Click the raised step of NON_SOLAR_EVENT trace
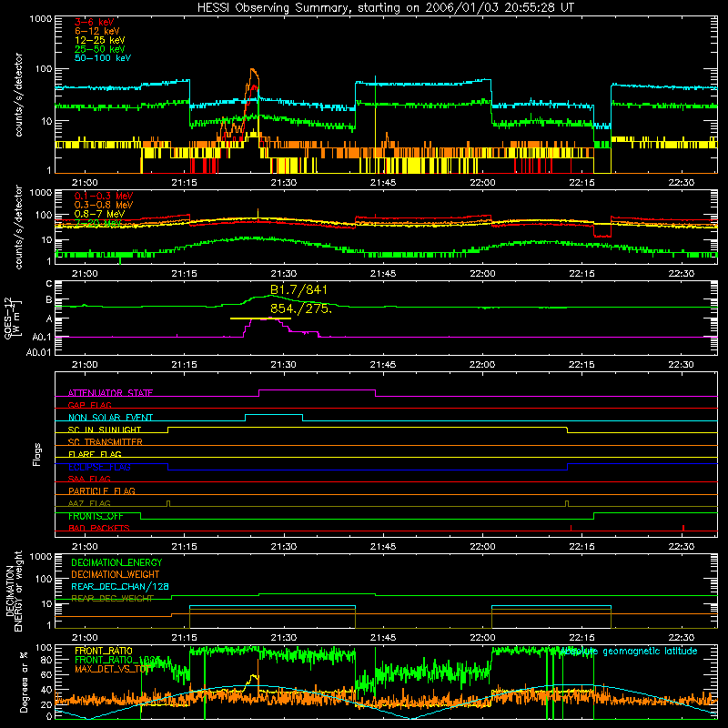The image size is (728, 728). coord(274,415)
